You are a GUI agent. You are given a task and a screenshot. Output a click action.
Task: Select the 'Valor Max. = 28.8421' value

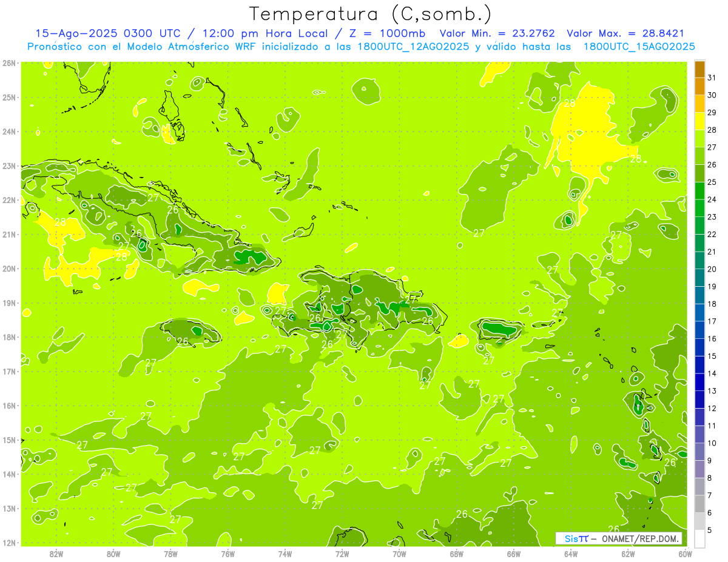pyautogui.click(x=625, y=33)
